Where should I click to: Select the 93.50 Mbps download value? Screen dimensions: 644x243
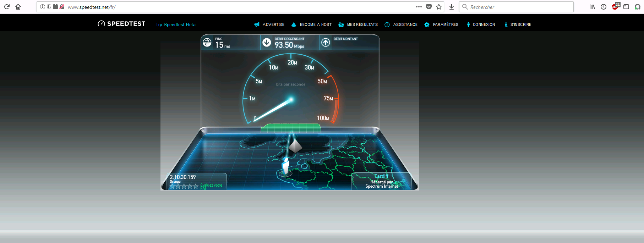[x=289, y=45]
